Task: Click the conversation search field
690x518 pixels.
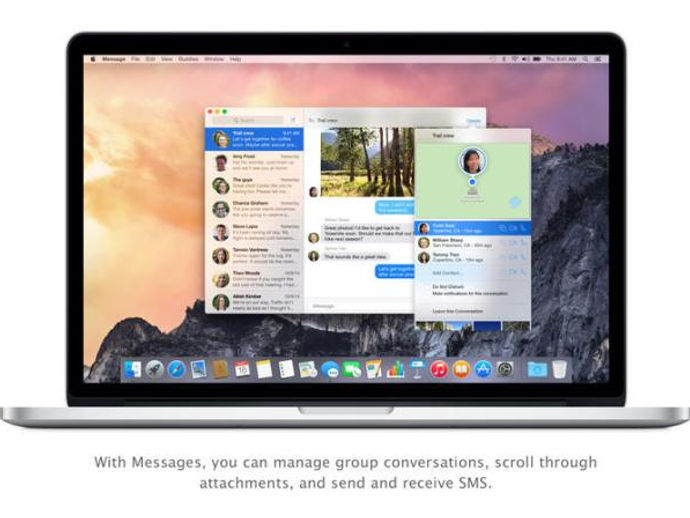Action: coord(248,120)
